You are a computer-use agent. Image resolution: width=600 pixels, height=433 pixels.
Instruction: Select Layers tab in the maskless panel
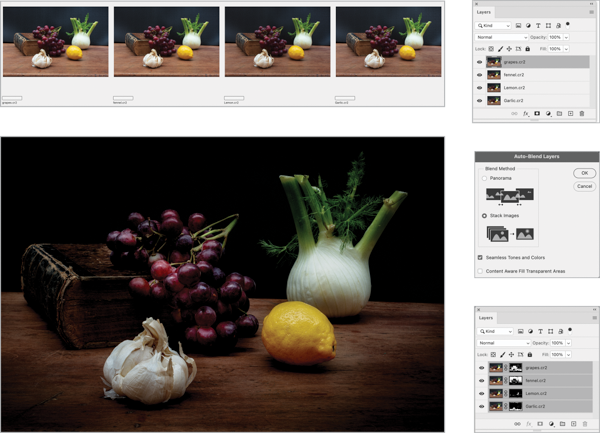tap(484, 12)
